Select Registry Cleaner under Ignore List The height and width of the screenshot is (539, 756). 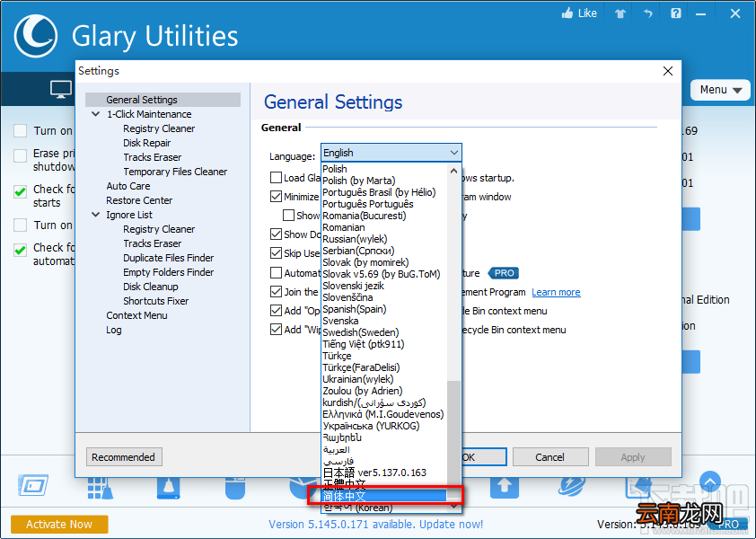point(159,229)
